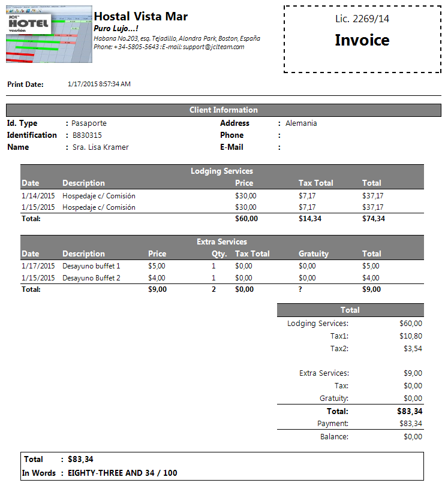Click the lodging total amount $74,34
The image size is (448, 486).
click(374, 219)
